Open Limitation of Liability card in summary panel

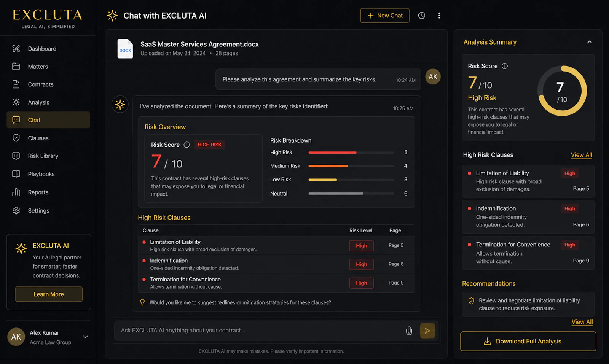528,181
